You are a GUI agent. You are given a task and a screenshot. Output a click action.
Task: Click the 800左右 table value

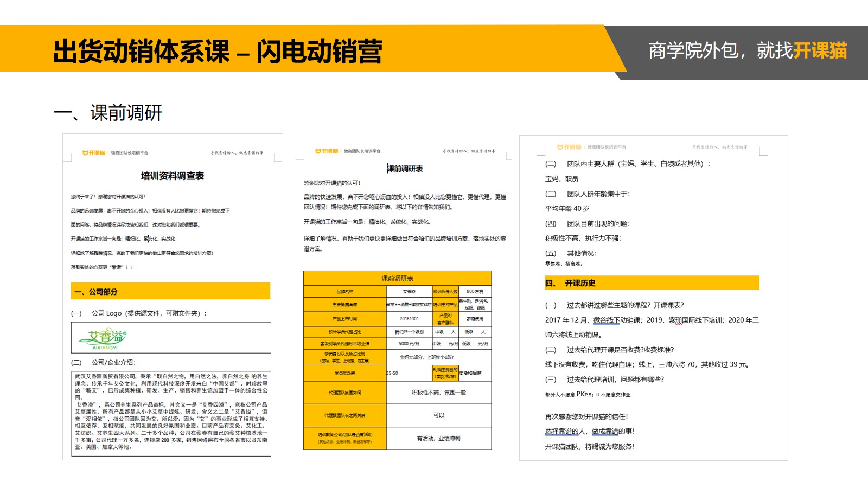(x=475, y=292)
